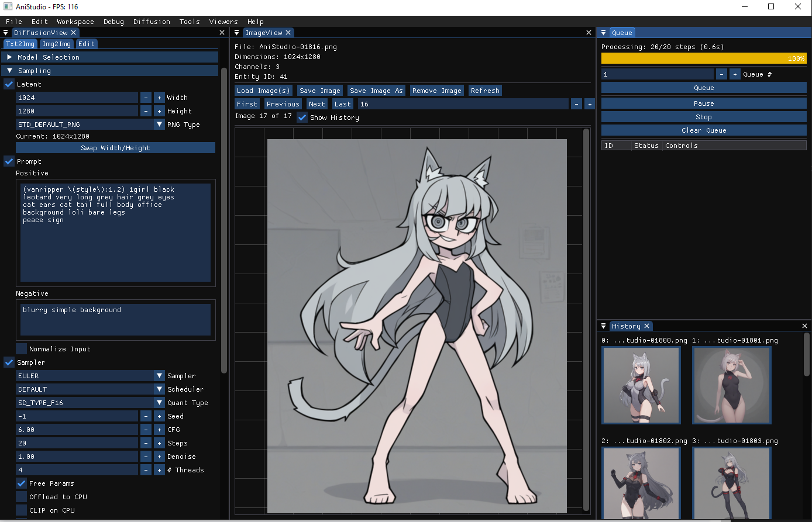Toggle the Sampler checkbox
Viewport: 812px width, 522px height.
(9, 362)
